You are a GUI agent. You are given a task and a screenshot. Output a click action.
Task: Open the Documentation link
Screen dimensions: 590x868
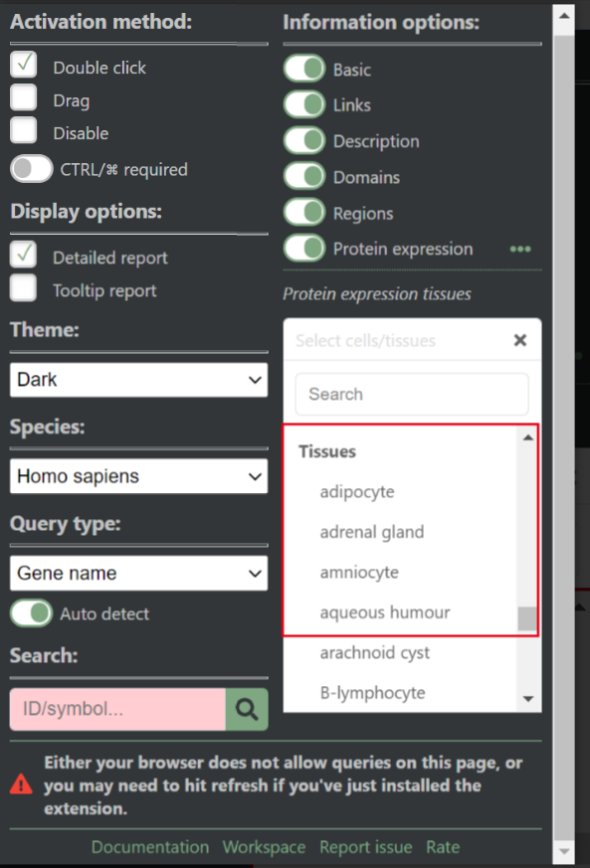tap(150, 847)
